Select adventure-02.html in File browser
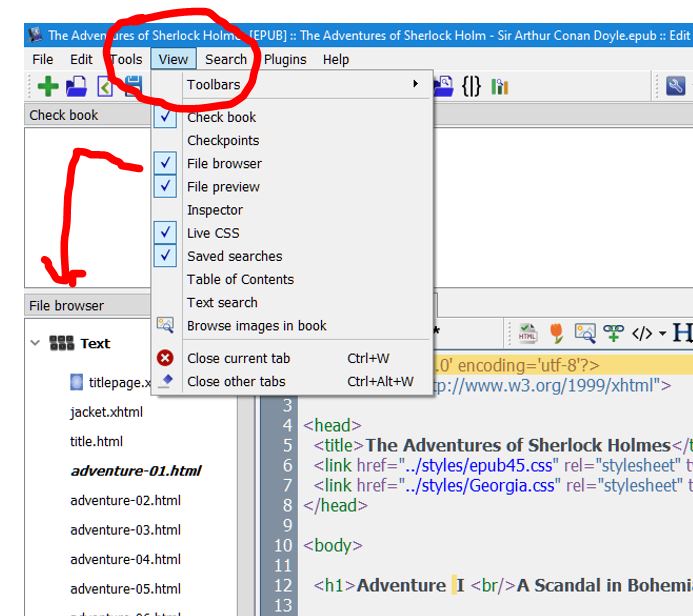The width and height of the screenshot is (693, 616). coord(126,501)
